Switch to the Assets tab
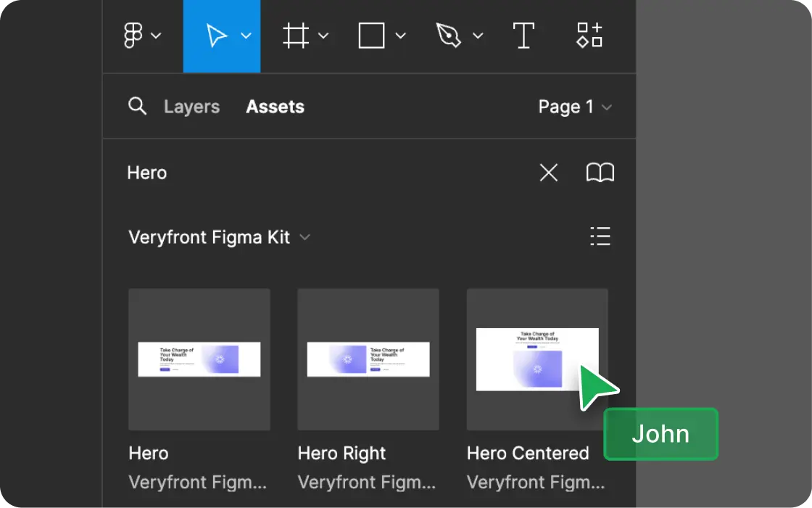 click(275, 107)
